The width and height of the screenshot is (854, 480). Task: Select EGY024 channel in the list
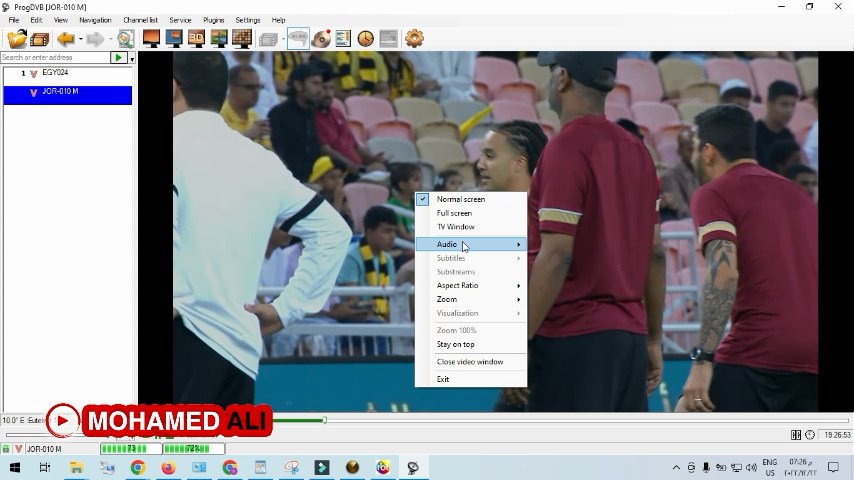tap(55, 73)
